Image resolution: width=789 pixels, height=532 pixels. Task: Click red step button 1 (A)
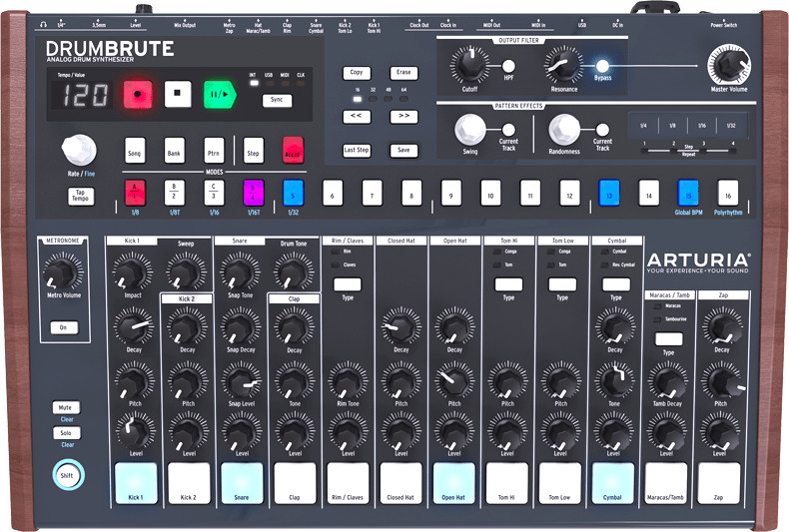pyautogui.click(x=135, y=193)
